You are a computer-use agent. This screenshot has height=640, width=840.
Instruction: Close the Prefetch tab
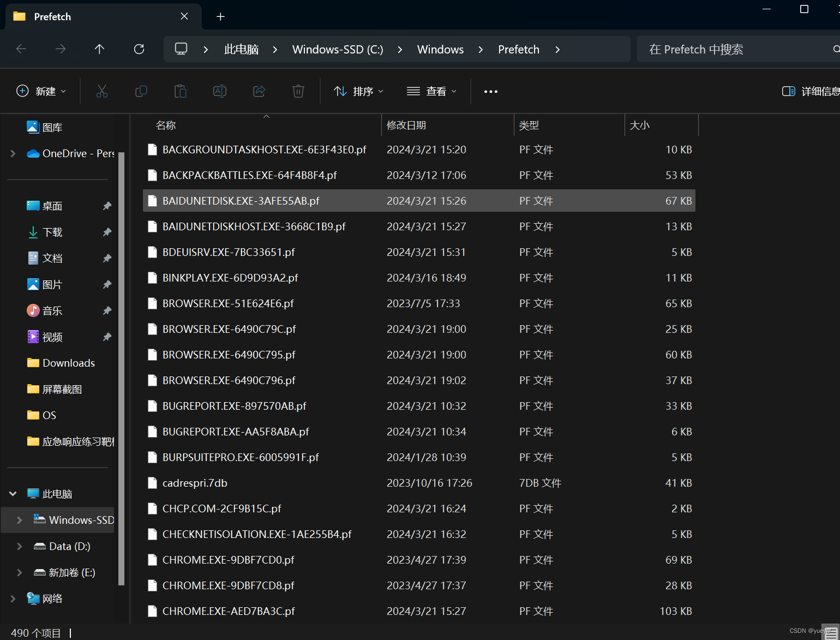(184, 16)
